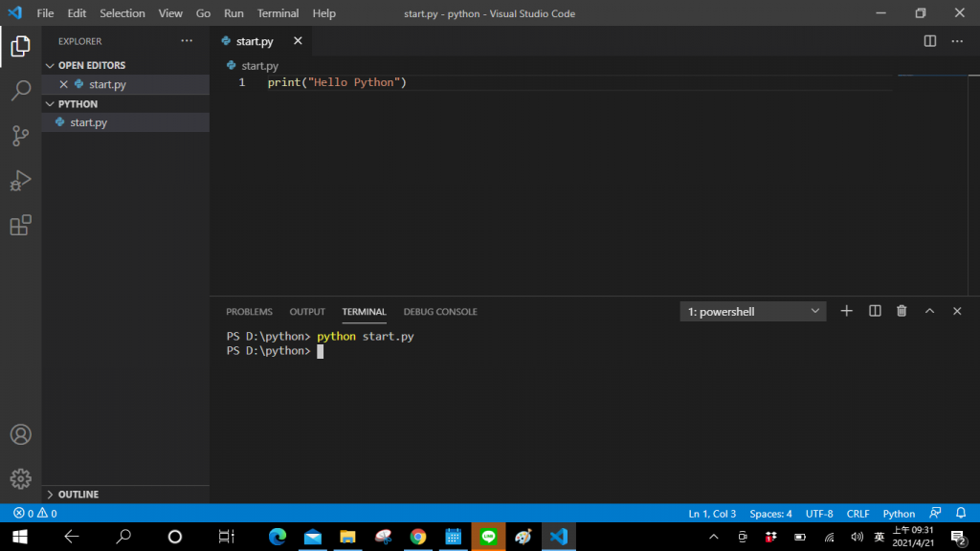
Task: Open Task View on the taskbar
Action: click(x=226, y=537)
